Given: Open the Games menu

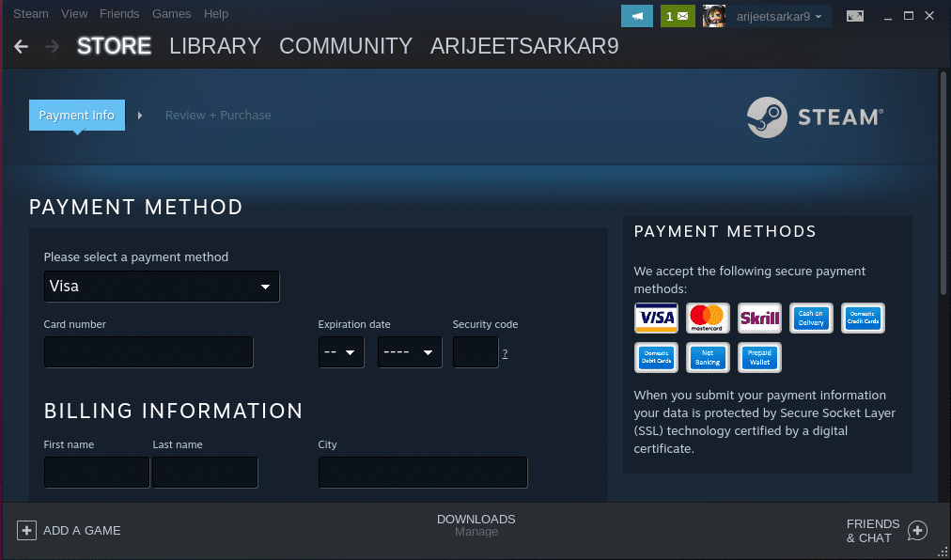Looking at the screenshot, I should 172,14.
